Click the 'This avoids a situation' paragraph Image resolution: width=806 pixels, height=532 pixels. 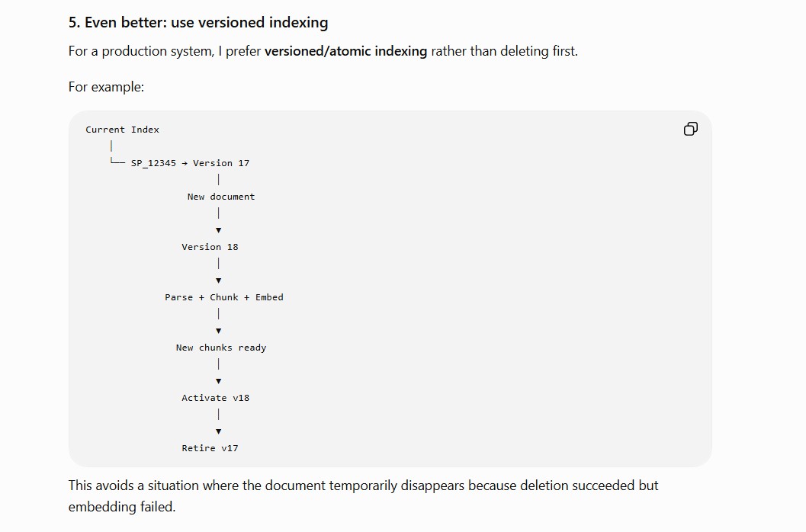[364, 496]
